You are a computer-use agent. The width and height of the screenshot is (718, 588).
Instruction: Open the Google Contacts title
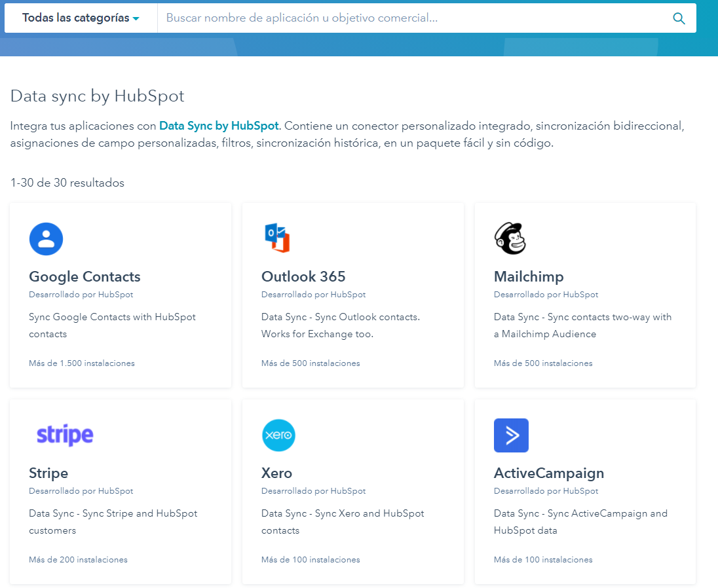85,276
